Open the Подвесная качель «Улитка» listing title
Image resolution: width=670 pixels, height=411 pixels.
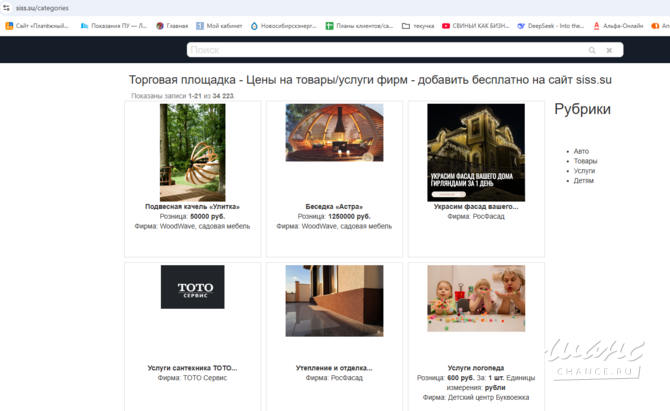click(x=192, y=206)
